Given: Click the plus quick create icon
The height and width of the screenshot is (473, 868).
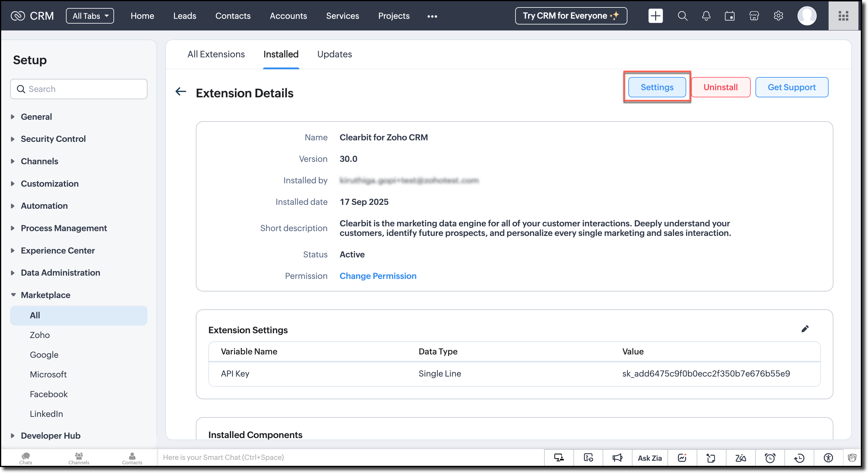Looking at the screenshot, I should point(655,16).
